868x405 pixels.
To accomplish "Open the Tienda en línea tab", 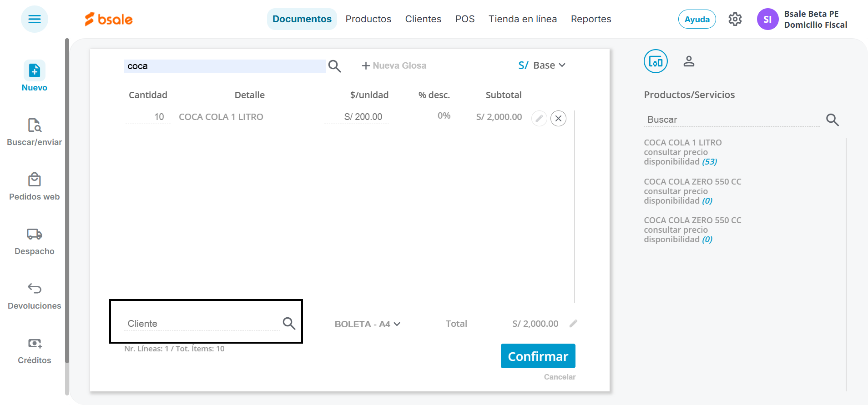I will click(523, 19).
